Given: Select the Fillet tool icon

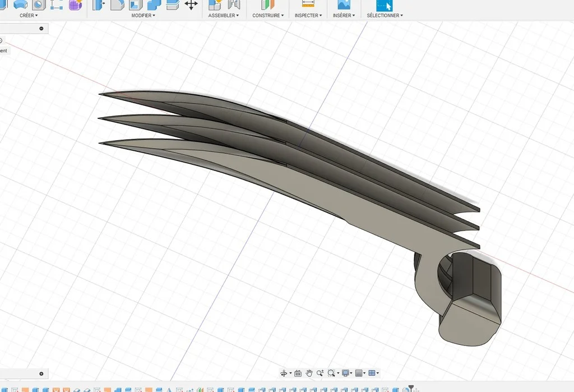Looking at the screenshot, I should coord(117,4).
